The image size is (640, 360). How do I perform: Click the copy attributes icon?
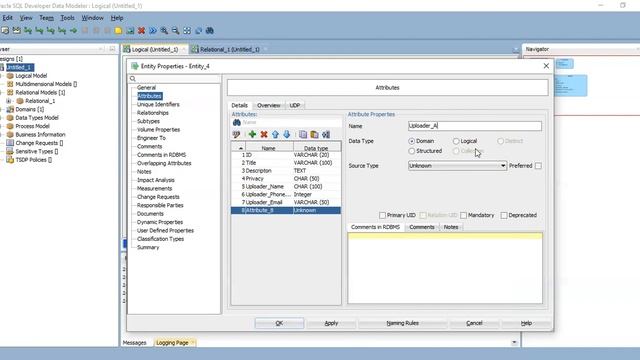pos(303,134)
